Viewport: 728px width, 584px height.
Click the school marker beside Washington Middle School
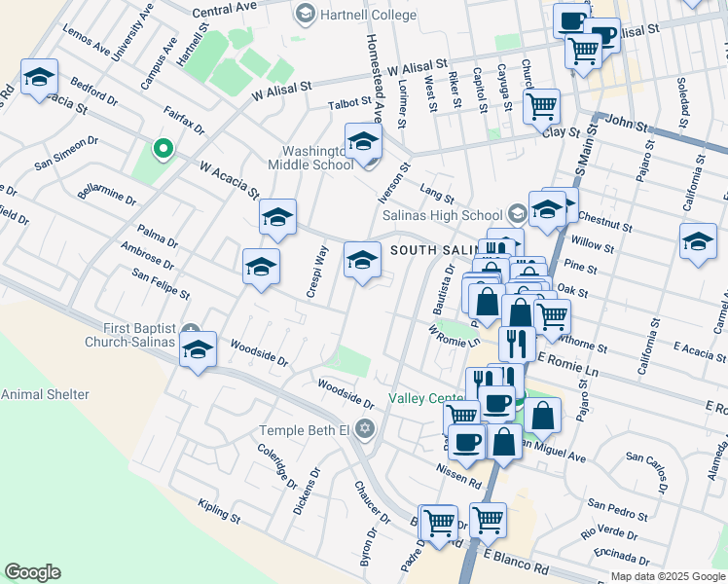pos(363,142)
